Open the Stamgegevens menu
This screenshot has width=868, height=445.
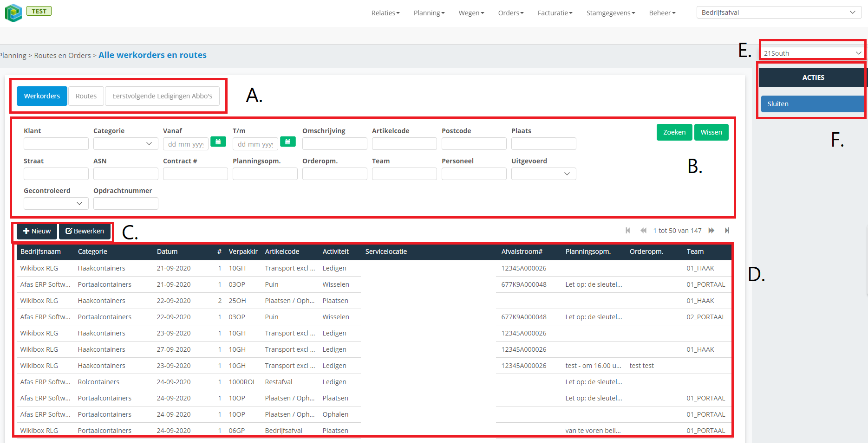[x=611, y=13]
